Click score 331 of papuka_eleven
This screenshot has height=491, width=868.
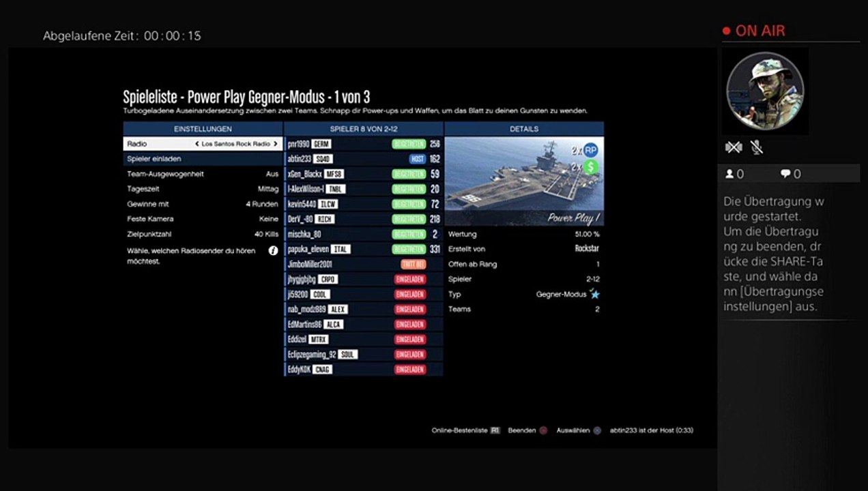pos(435,249)
